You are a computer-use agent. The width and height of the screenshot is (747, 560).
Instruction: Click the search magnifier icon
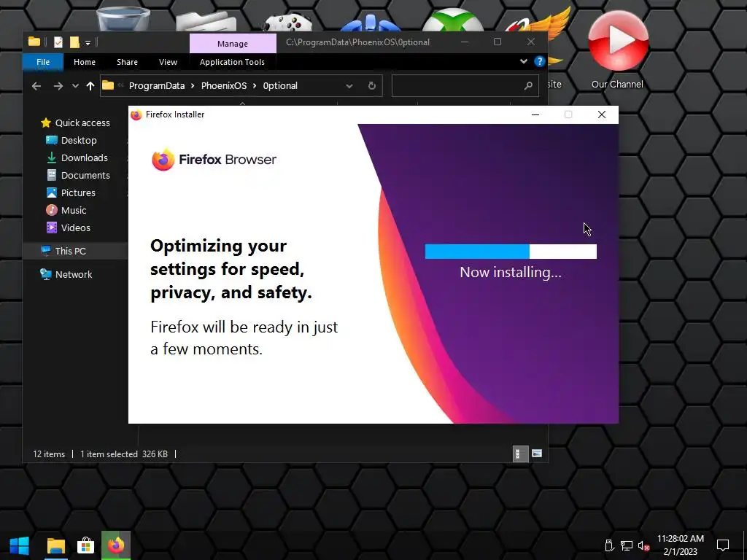528,86
